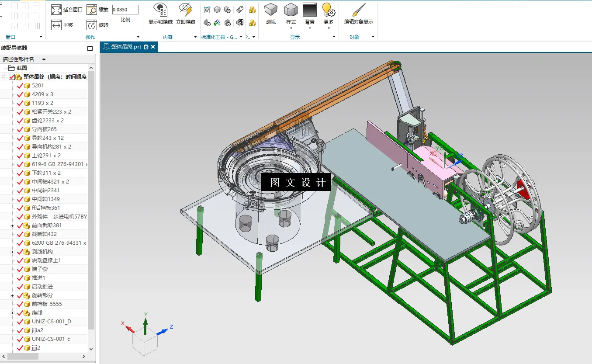Image resolution: width=592 pixels, height=364 pixels.
Task: Expand the 剥线机构 subassembly
Action: tap(13, 252)
